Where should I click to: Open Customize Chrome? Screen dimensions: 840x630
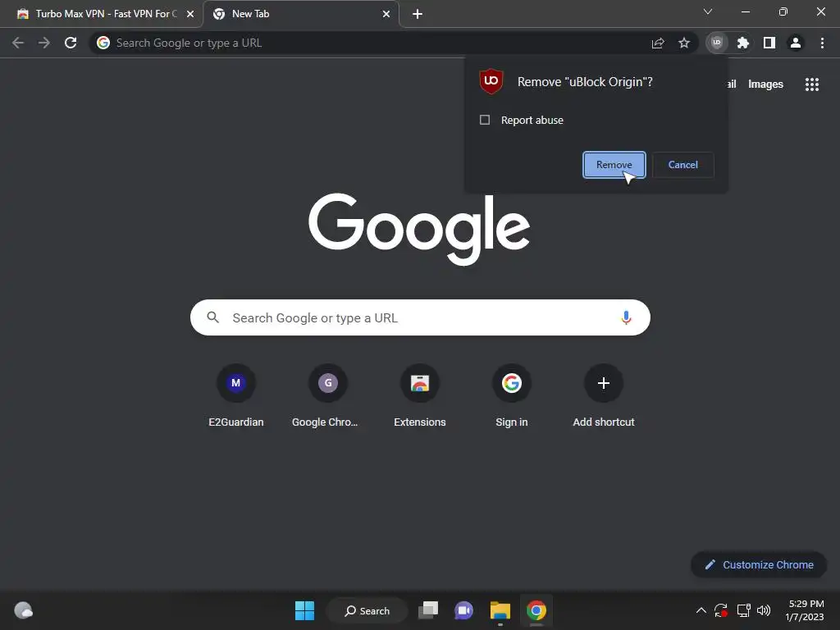coord(759,564)
